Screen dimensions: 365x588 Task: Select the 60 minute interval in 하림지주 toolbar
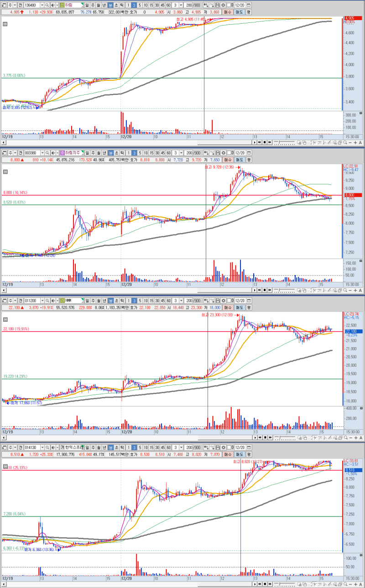pyautogui.click(x=168, y=153)
